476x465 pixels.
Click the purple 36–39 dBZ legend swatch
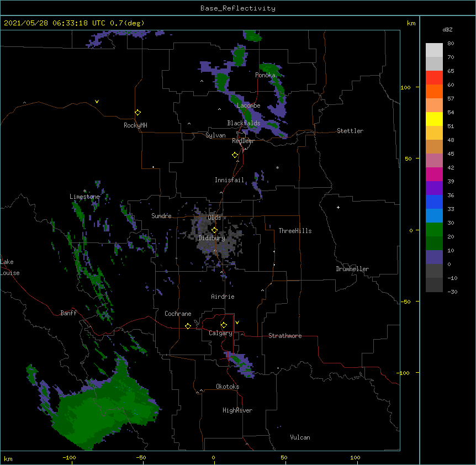coord(434,188)
